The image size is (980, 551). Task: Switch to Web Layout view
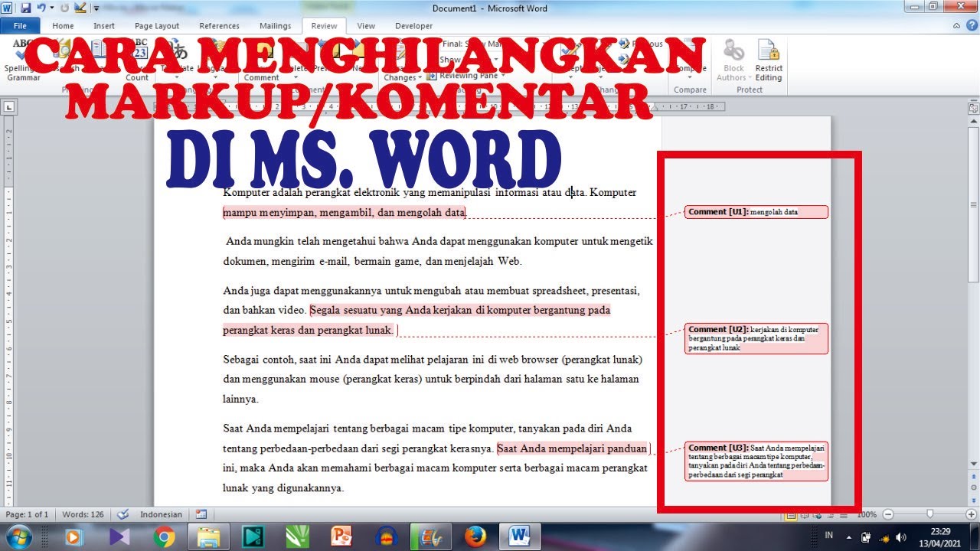[816, 515]
